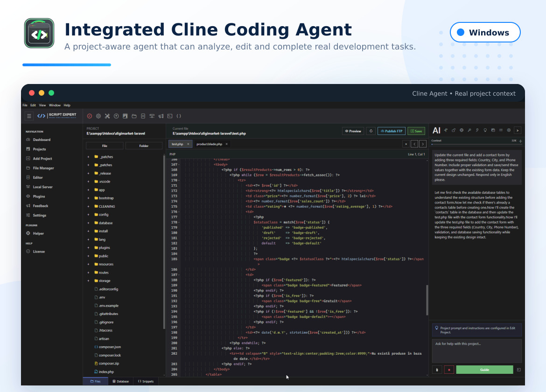Click the attach file icon beside Guide

pyautogui.click(x=437, y=370)
